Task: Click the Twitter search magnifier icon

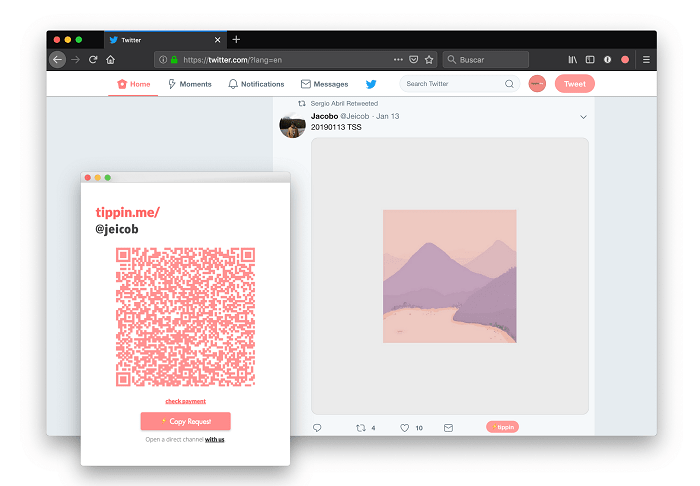Action: pyautogui.click(x=509, y=84)
